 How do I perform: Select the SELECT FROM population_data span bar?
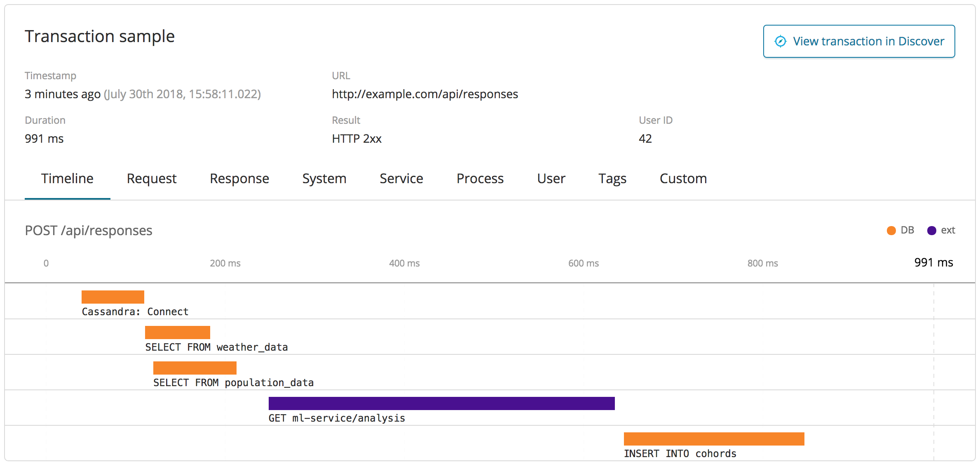[x=195, y=368]
